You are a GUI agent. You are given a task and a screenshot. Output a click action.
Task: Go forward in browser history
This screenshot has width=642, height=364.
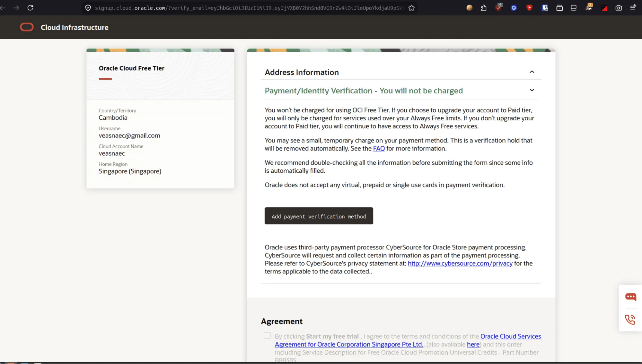click(x=16, y=8)
